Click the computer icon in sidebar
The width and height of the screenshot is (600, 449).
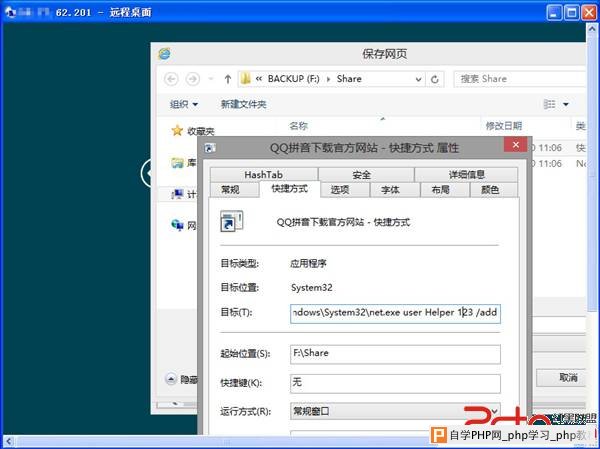click(177, 194)
